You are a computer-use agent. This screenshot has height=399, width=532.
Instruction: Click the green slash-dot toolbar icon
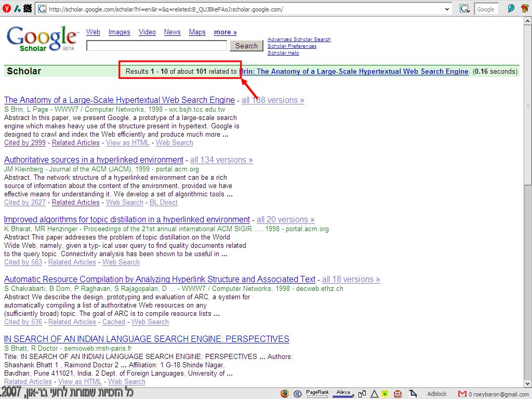pyautogui.click(x=17, y=9)
